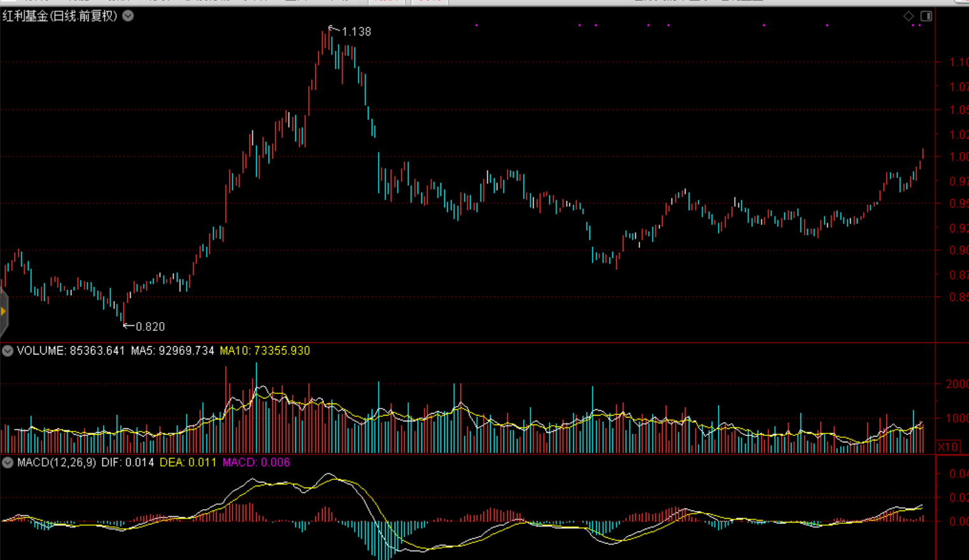Click the 红利基金(日线.前复权) chart title
The image size is (969, 560).
click(60, 16)
